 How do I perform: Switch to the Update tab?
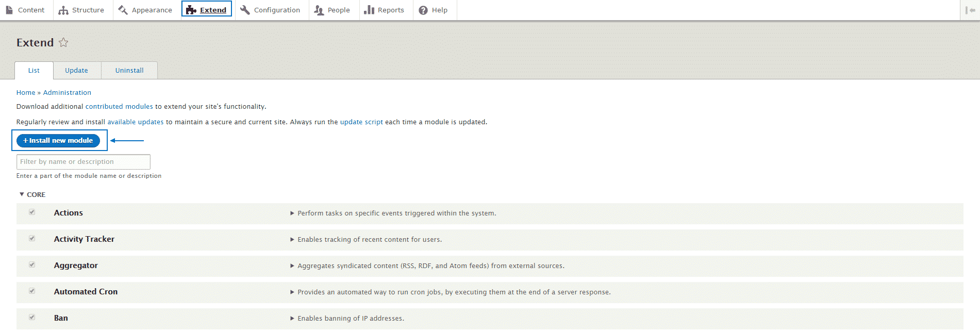coord(76,71)
